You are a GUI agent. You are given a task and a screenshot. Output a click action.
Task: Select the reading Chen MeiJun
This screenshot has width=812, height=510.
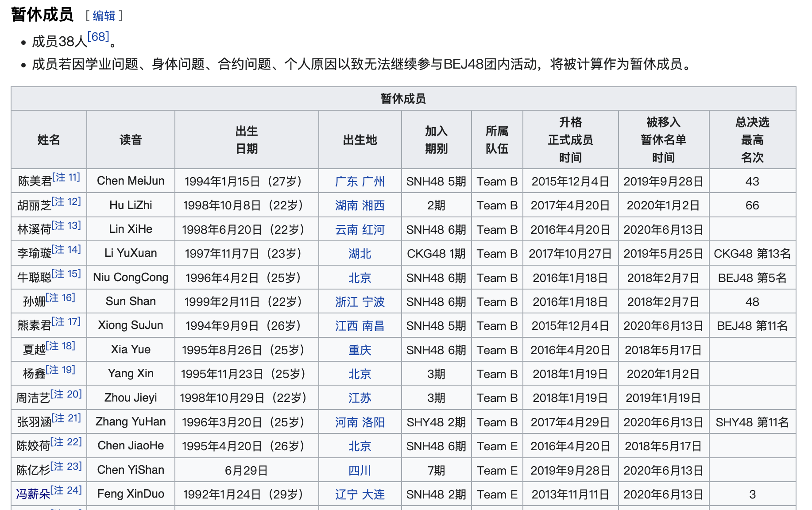coord(131,181)
